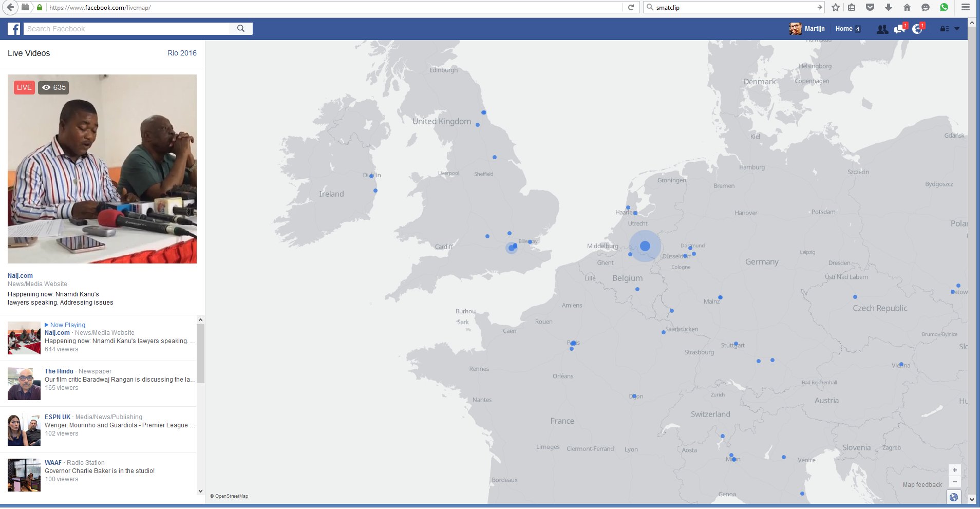
Task: Open the Rio 2016 link
Action: pyautogui.click(x=182, y=53)
